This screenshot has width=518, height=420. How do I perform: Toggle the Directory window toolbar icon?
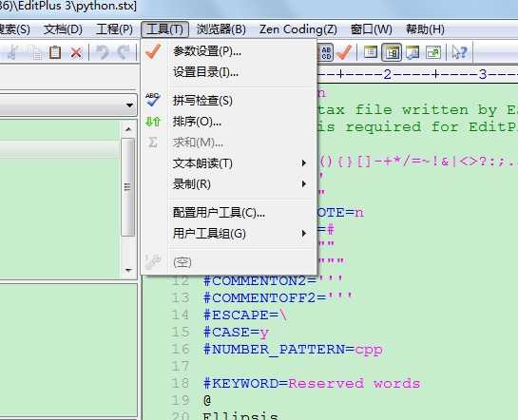coord(371,52)
